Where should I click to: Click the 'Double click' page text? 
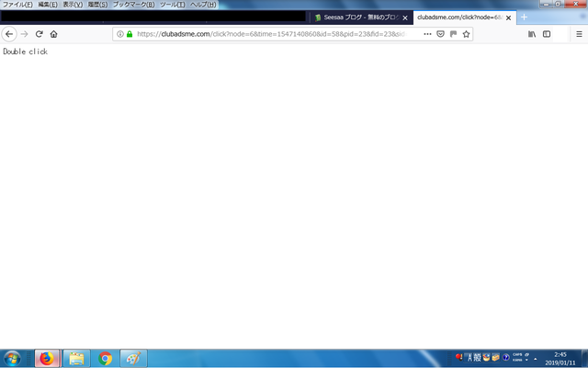pos(25,52)
